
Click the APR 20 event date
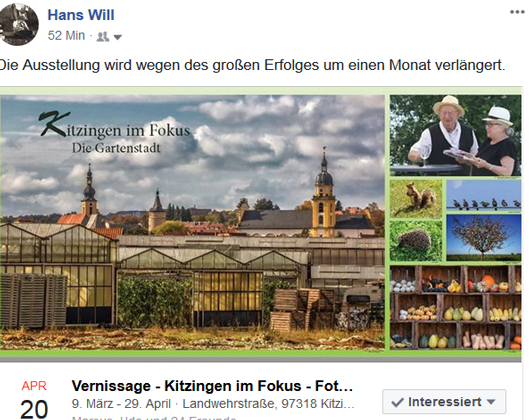(34, 400)
